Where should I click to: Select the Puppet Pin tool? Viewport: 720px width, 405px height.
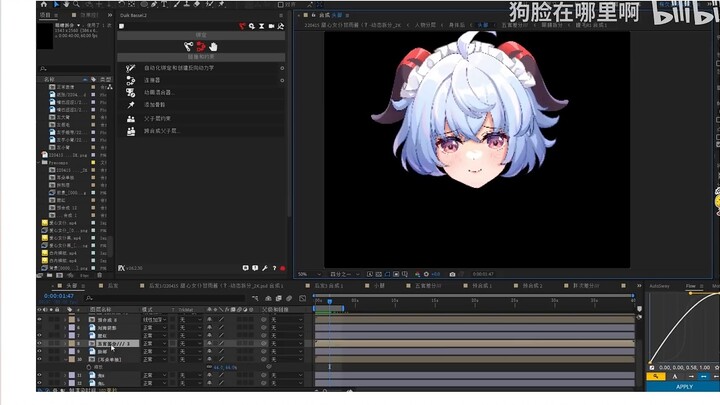(222, 4)
